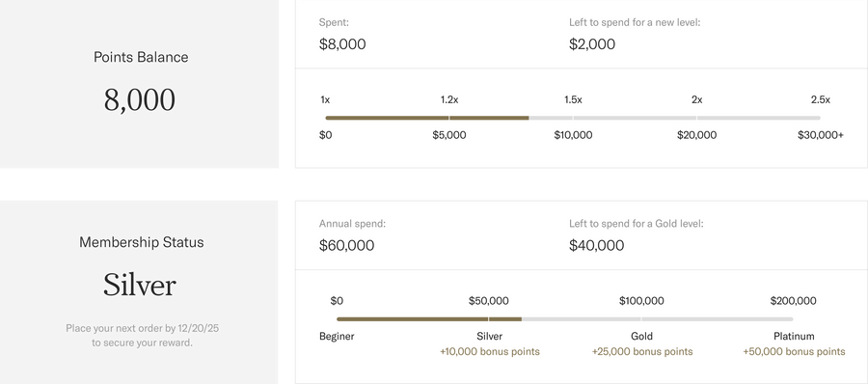This screenshot has width=868, height=384.
Task: Select the $10,000 spend threshold
Action: tap(573, 135)
